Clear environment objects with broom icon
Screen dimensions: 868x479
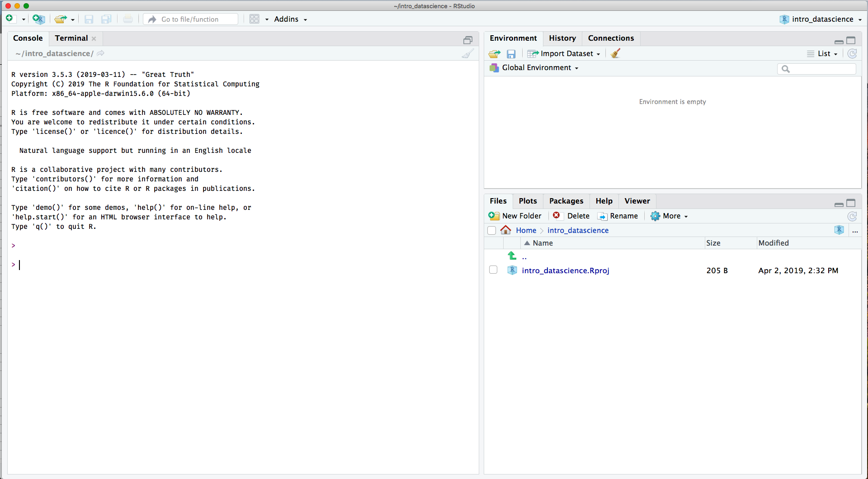[x=615, y=53]
